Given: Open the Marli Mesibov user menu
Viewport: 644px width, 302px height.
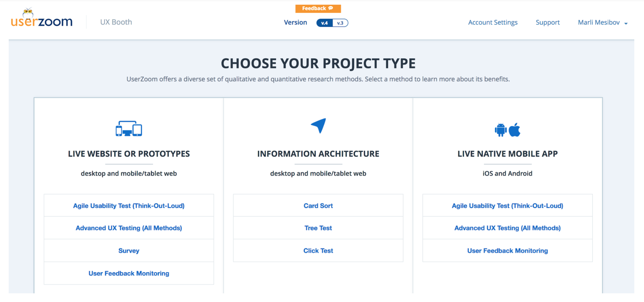Looking at the screenshot, I should coord(599,22).
